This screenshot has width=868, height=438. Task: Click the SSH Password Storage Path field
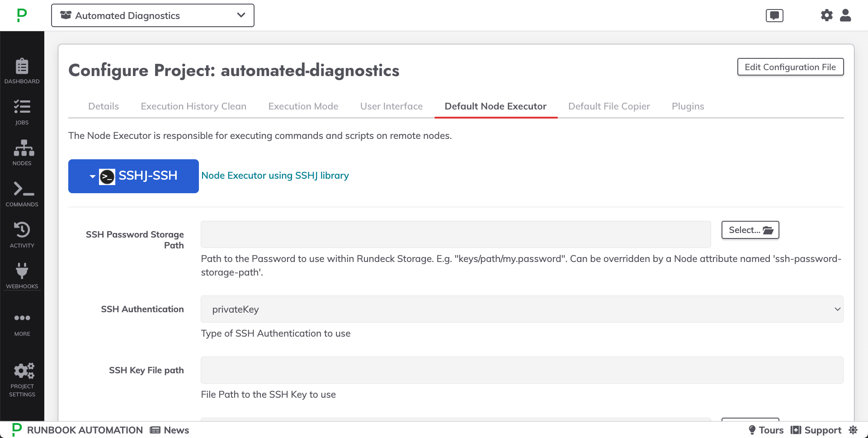click(456, 234)
